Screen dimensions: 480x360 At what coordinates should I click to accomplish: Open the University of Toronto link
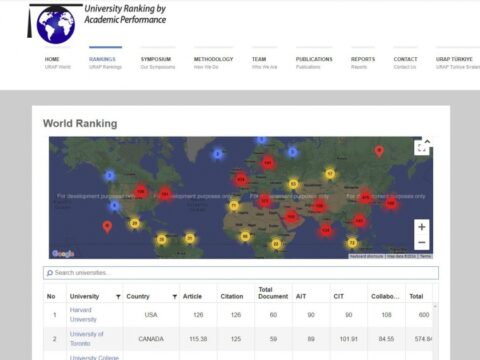(x=86, y=339)
